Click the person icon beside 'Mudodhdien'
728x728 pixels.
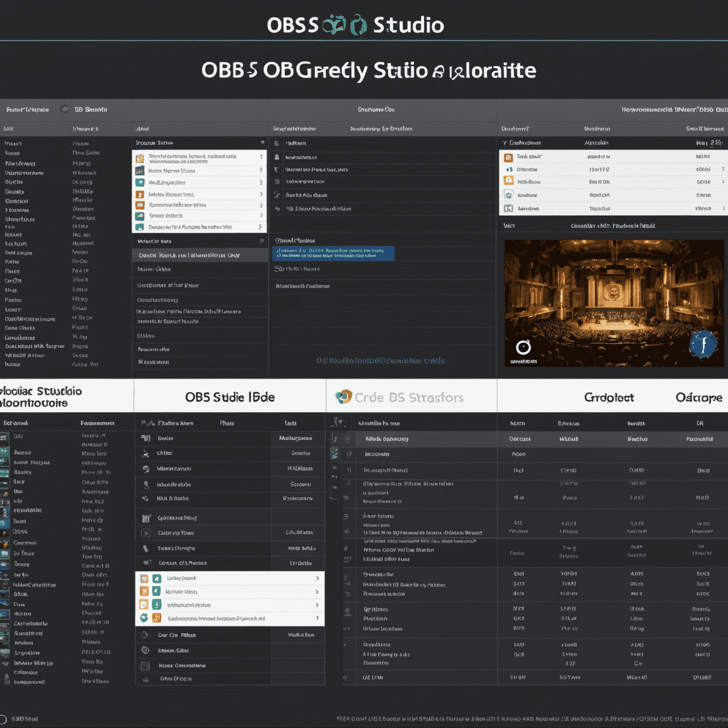coord(277,157)
